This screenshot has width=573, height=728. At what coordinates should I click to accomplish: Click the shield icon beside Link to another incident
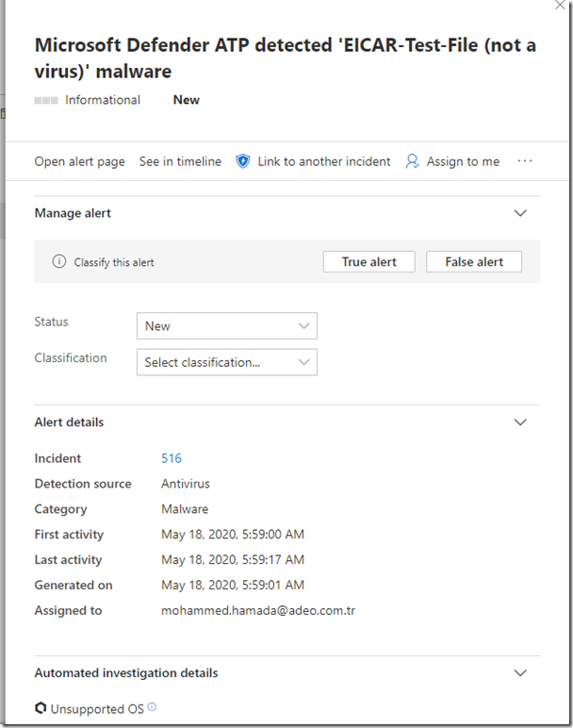pos(242,161)
